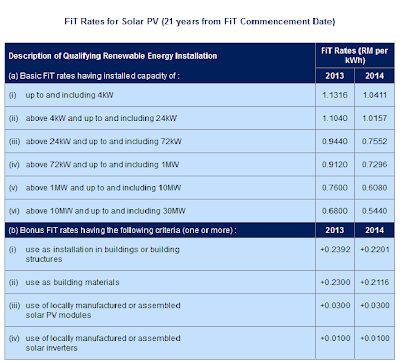This screenshot has width=400, height=361.
Task: Click the 0.7552 rate
Action: click(x=375, y=141)
